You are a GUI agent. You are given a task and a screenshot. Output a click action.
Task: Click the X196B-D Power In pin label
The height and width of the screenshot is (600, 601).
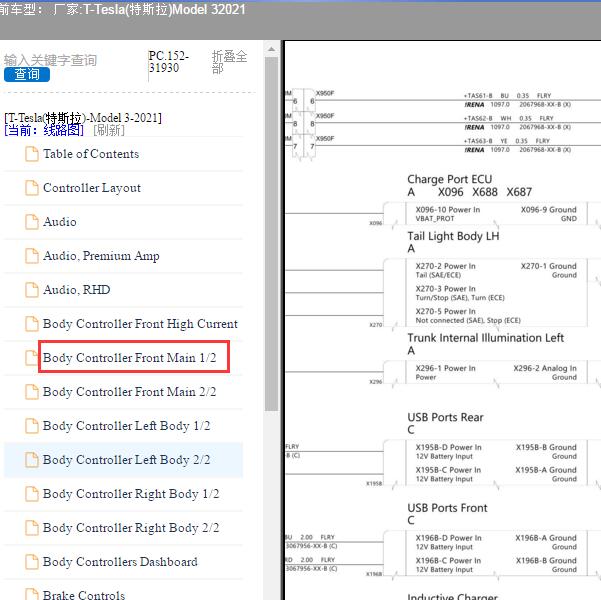[x=448, y=538]
